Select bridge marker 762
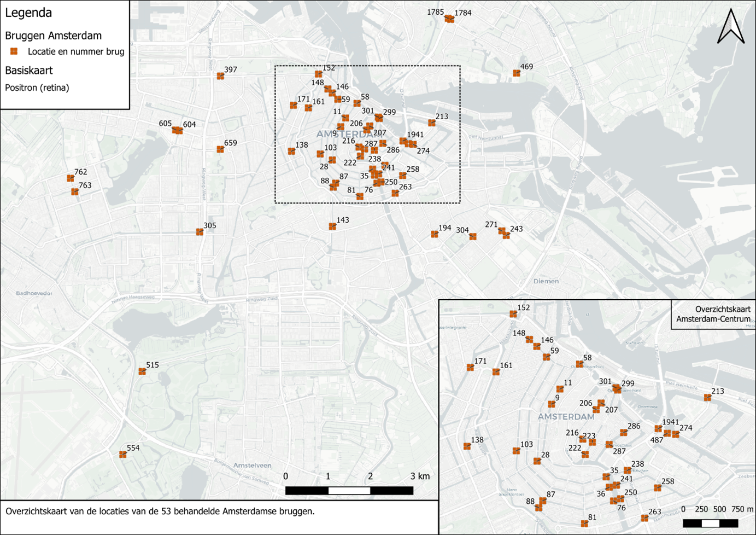756x535 pixels. tap(71, 178)
